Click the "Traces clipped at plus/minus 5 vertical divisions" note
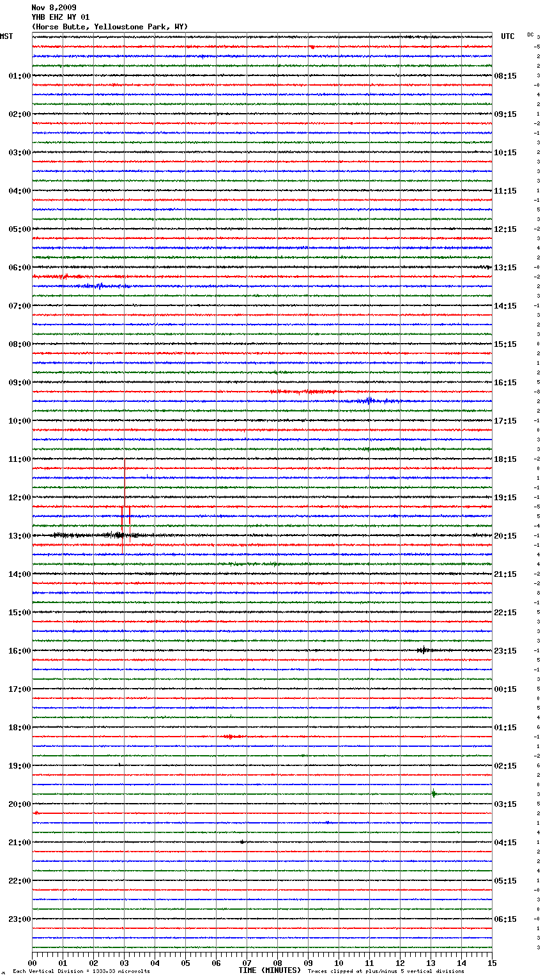The width and height of the screenshot is (543, 980). click(386, 971)
